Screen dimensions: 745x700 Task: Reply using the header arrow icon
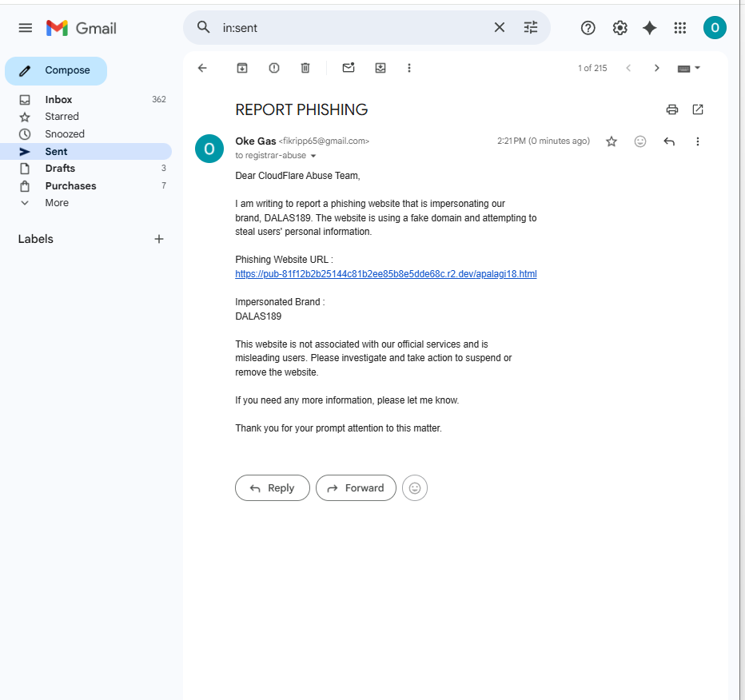pyautogui.click(x=669, y=141)
